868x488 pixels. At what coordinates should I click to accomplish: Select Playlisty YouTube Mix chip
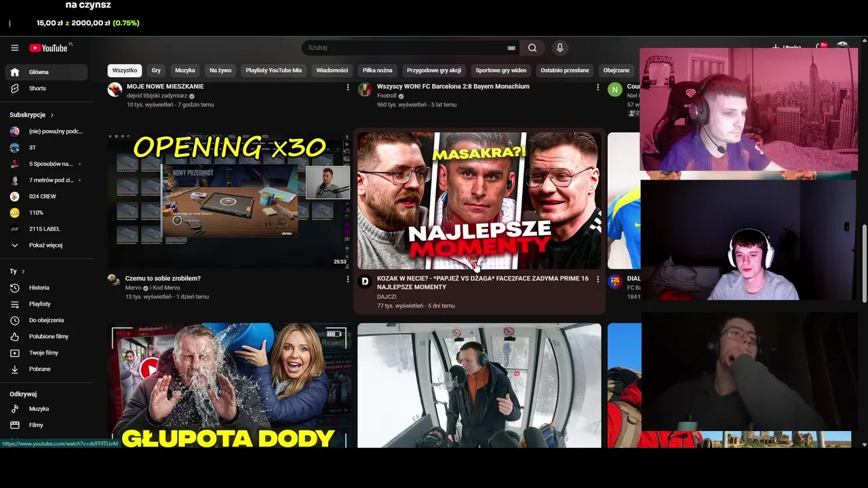[x=274, y=70]
